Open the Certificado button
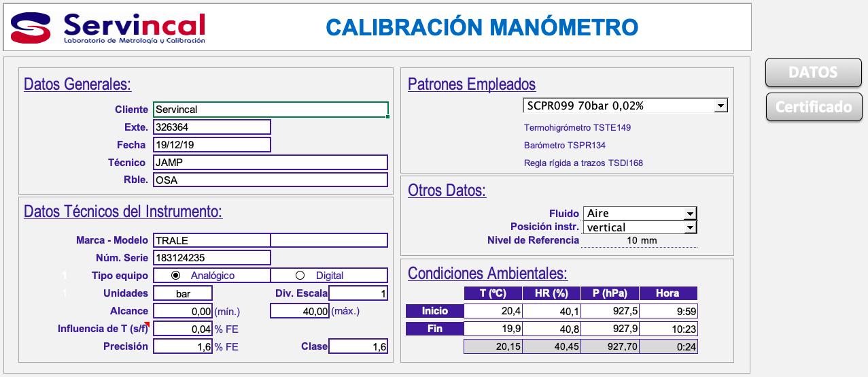868x377 pixels. pos(814,107)
